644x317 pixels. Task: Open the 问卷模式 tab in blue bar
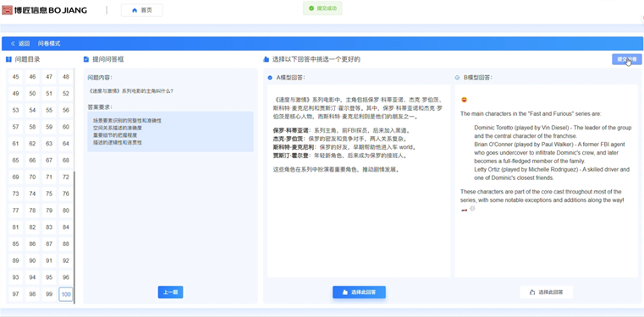pos(49,43)
